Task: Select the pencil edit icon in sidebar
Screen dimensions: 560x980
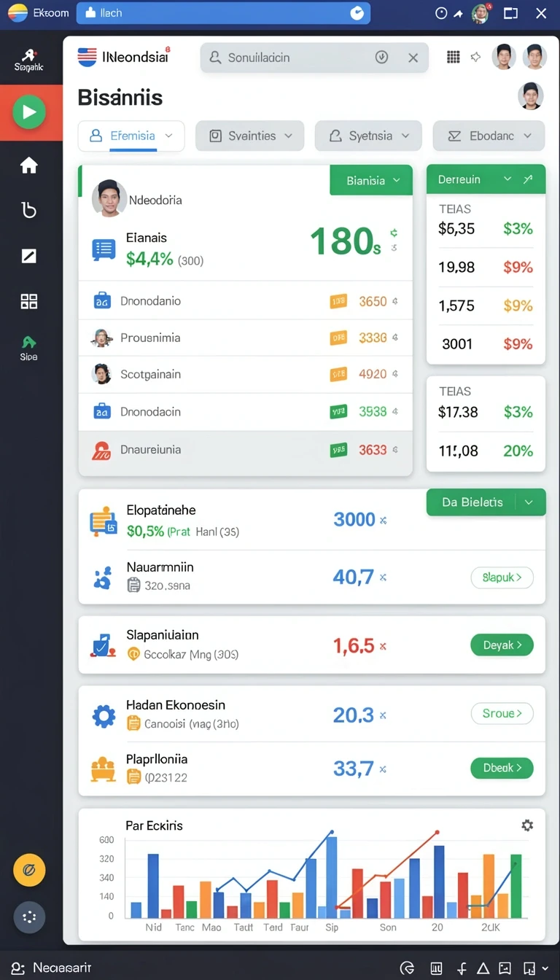Action: pos(29,256)
